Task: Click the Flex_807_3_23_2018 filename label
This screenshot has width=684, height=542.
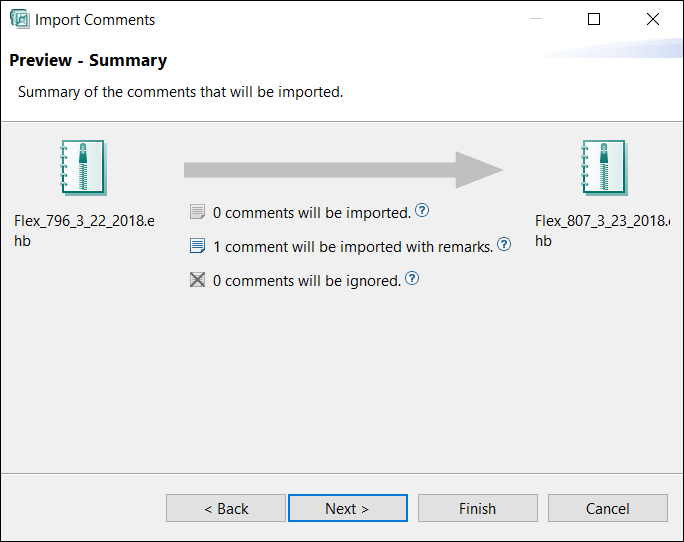Action: click(601, 230)
